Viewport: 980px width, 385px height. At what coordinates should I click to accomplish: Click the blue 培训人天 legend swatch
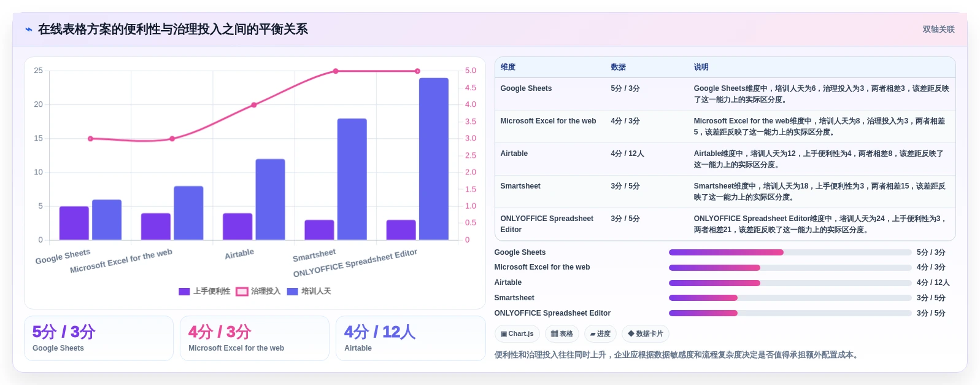pos(292,292)
